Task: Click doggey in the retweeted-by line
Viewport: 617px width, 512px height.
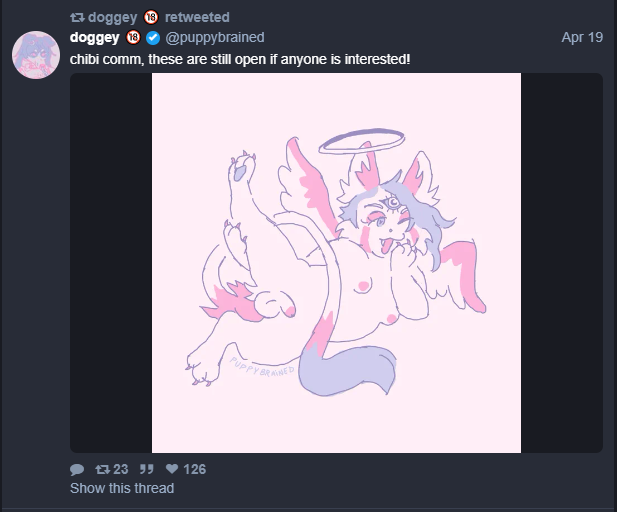Action: pyautogui.click(x=113, y=17)
